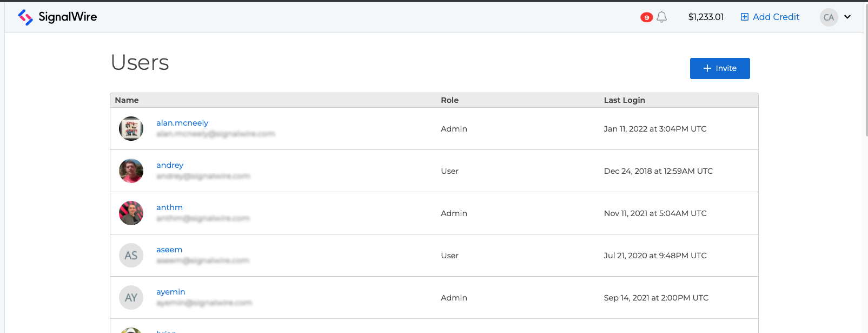Click the $1,233.01 account balance
This screenshot has height=333, width=868.
[x=706, y=17]
